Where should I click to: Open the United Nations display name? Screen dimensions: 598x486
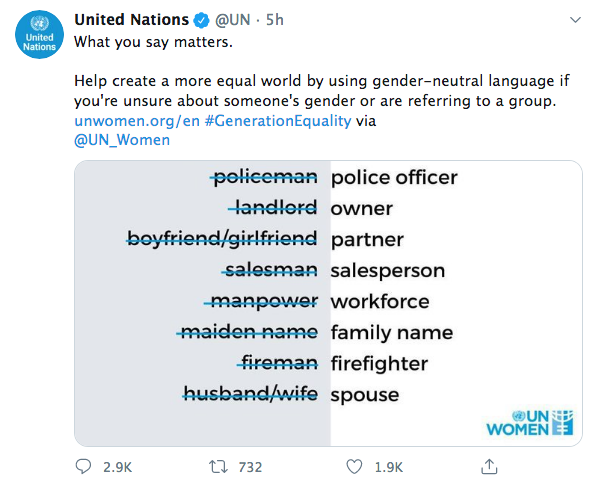tap(132, 20)
